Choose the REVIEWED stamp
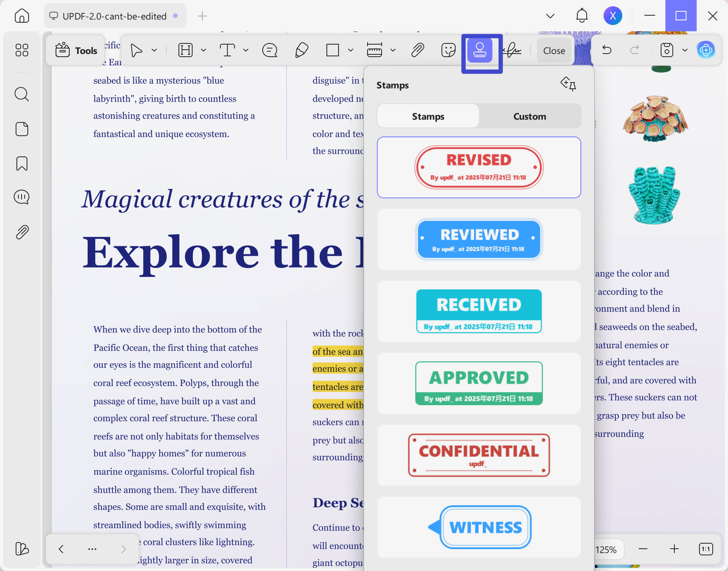 (479, 239)
